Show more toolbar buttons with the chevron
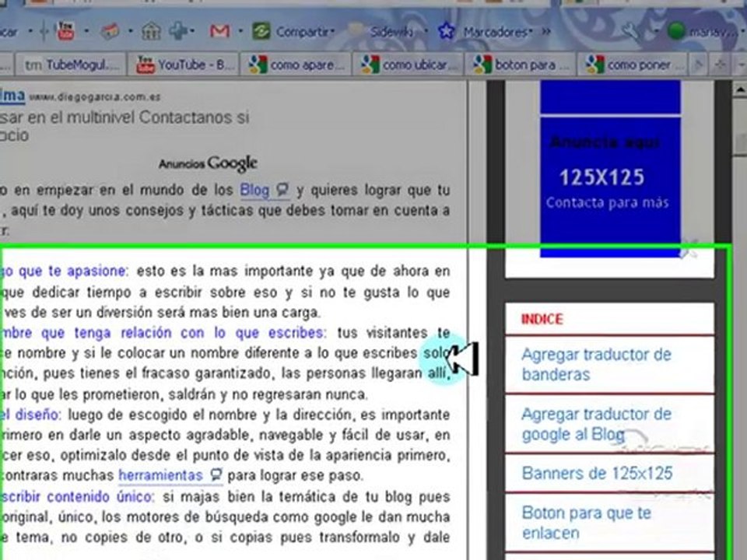The height and width of the screenshot is (560, 747). (546, 32)
